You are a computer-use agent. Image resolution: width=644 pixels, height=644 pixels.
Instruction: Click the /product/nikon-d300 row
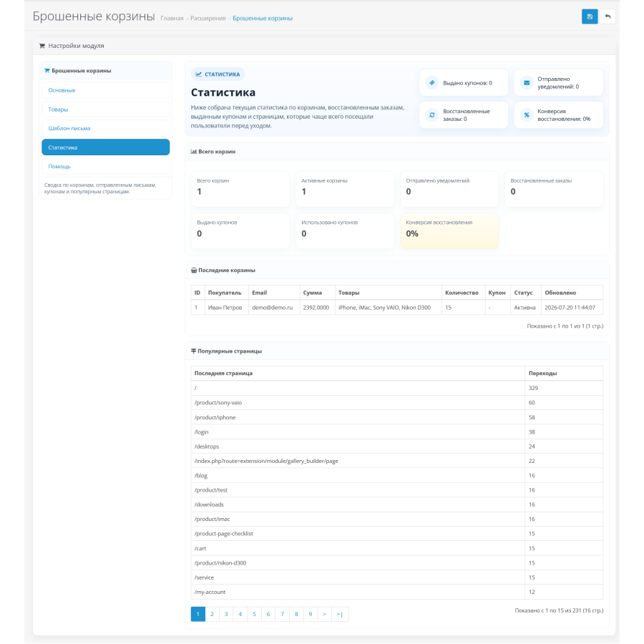[x=396, y=563]
